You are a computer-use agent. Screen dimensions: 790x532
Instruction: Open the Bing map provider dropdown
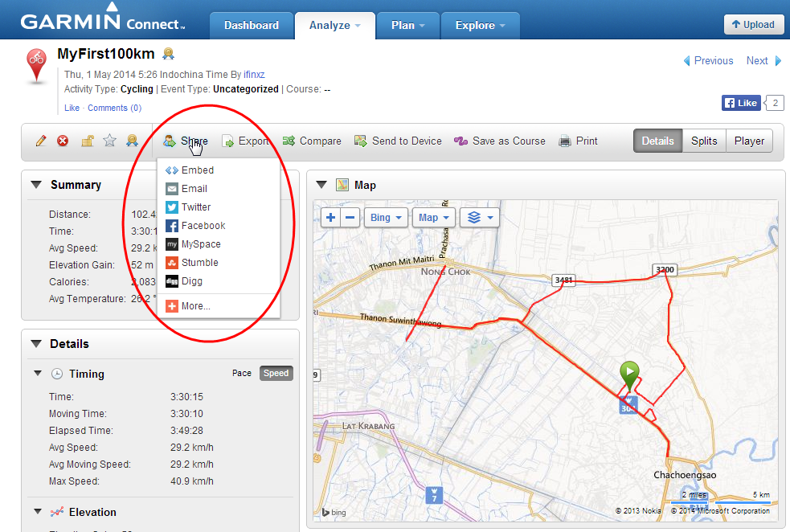pos(386,218)
